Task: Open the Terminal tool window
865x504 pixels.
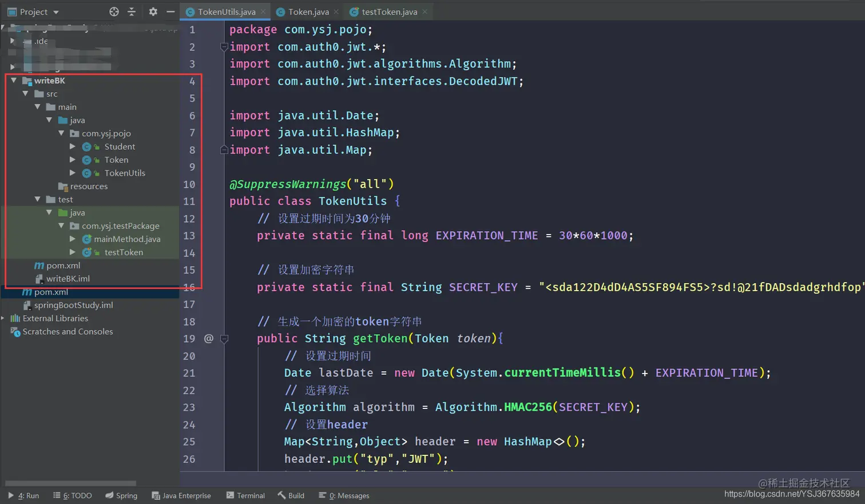Action: 245,495
